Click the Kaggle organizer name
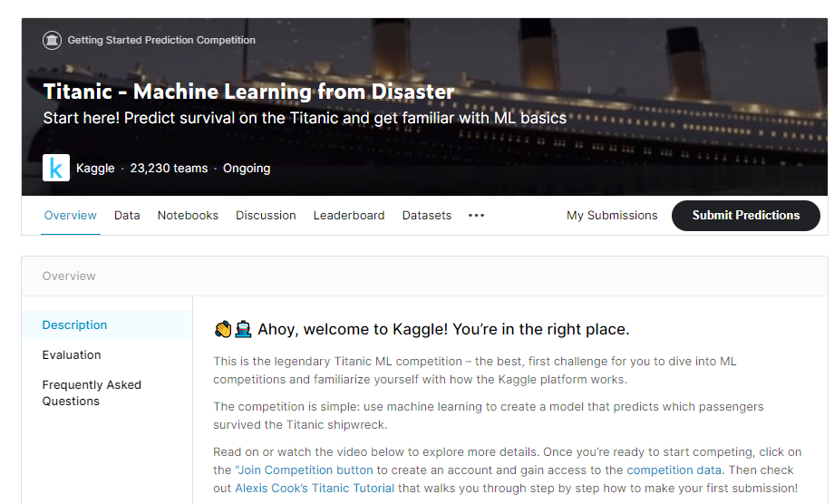The width and height of the screenshot is (834, 504). (95, 169)
